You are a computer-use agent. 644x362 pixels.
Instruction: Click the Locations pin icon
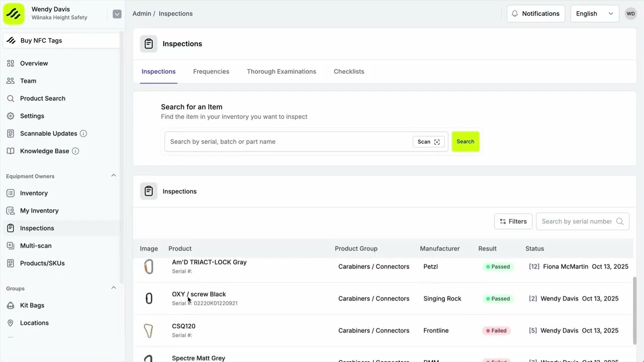[11, 323]
